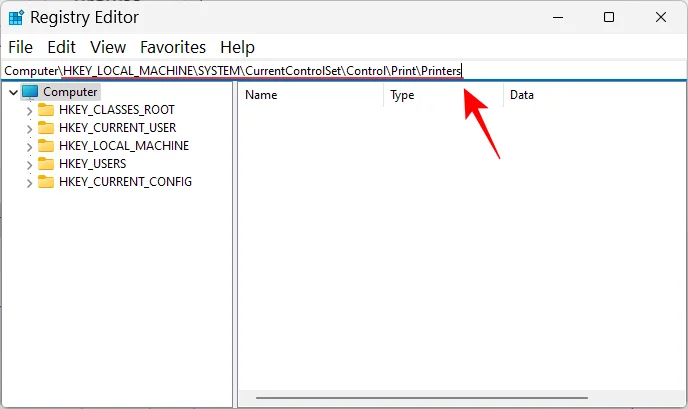Screen dimensions: 688x409
Task: Click the HKEY_USERS folder icon
Action: [x=46, y=164]
